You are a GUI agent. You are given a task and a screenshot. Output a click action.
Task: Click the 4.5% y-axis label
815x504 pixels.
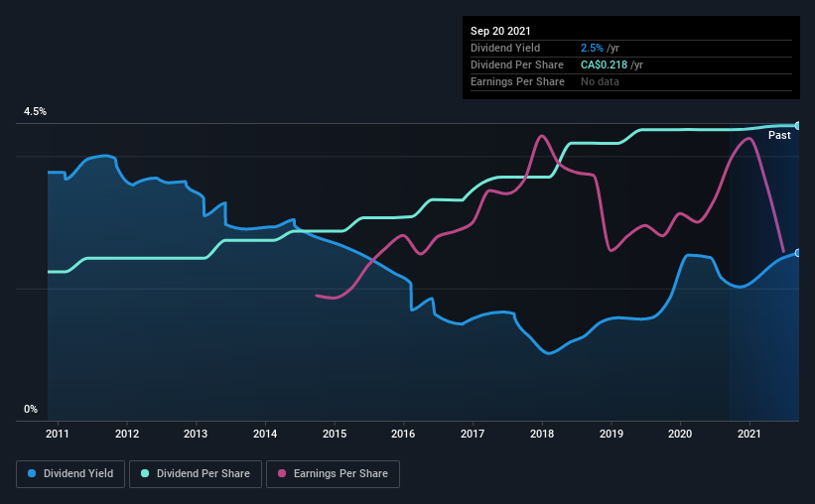click(35, 112)
